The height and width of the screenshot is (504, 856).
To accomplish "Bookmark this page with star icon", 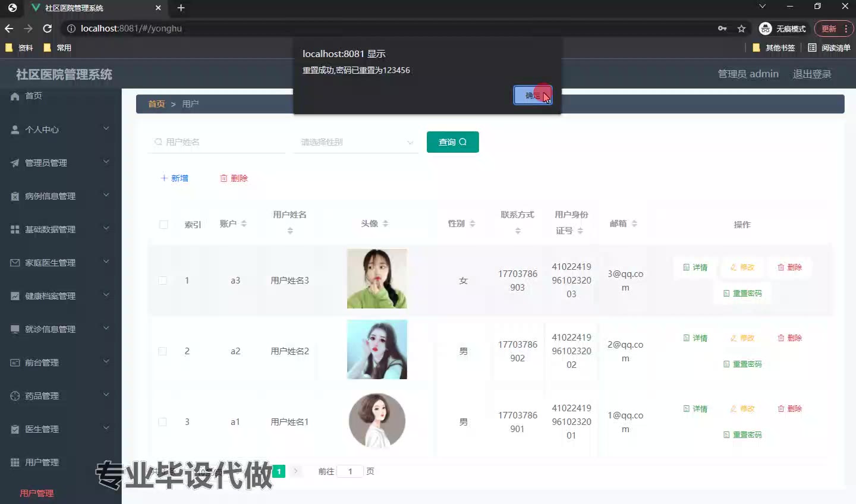I will click(741, 29).
